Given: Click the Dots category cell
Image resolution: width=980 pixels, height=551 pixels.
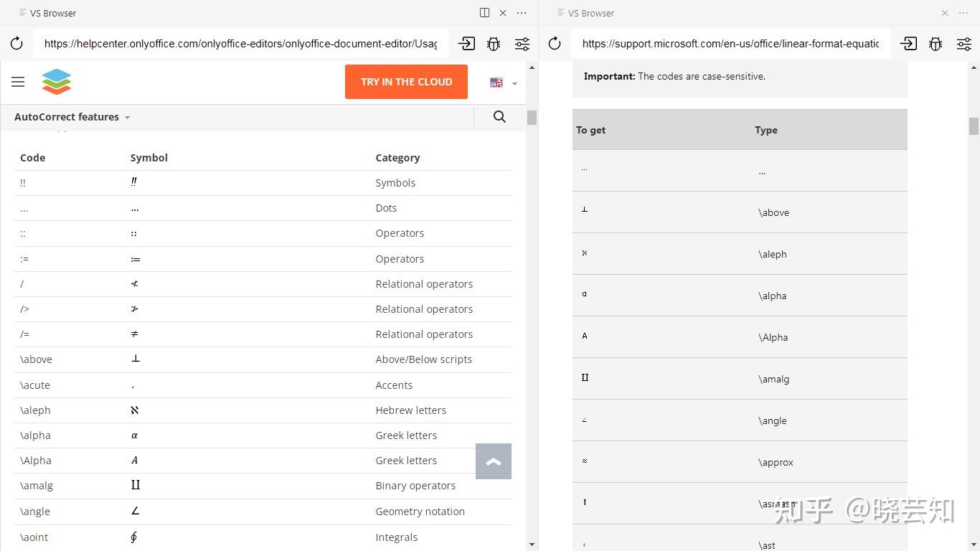Looking at the screenshot, I should click(386, 208).
